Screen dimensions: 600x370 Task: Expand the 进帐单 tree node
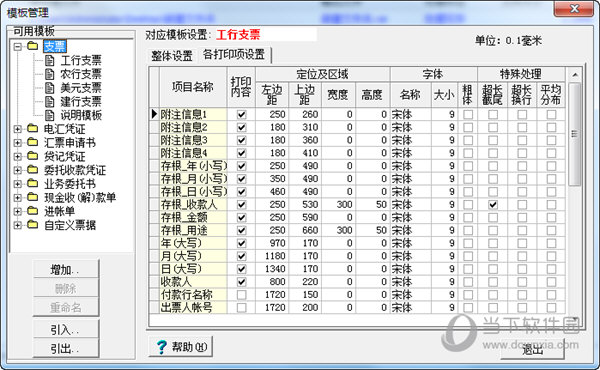18,211
